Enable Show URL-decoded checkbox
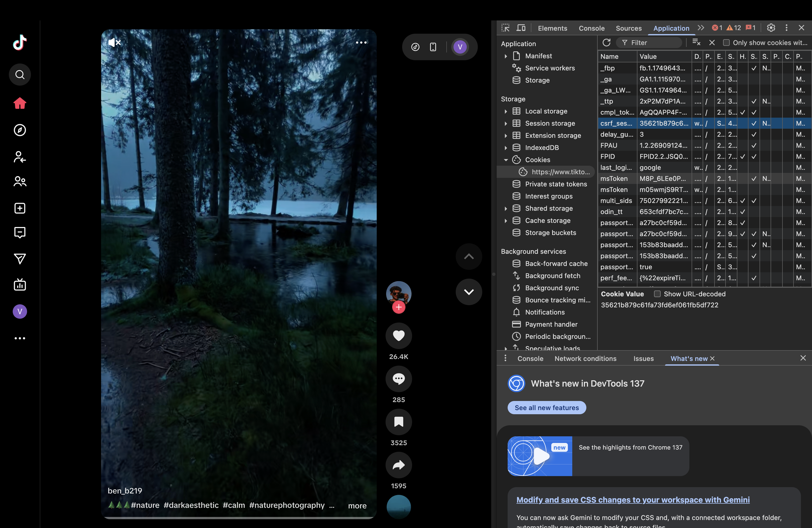The height and width of the screenshot is (528, 812). click(657, 294)
